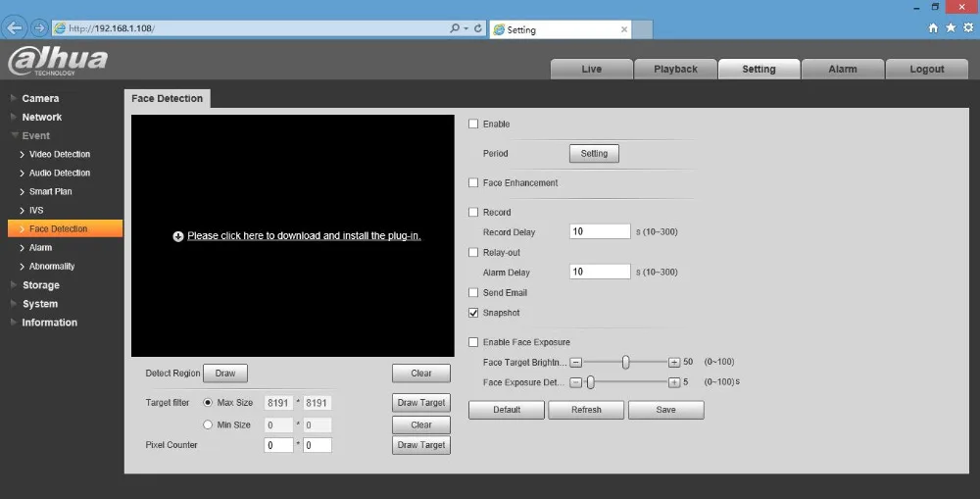Enable Send Email checkbox
The image size is (980, 499).
click(473, 293)
